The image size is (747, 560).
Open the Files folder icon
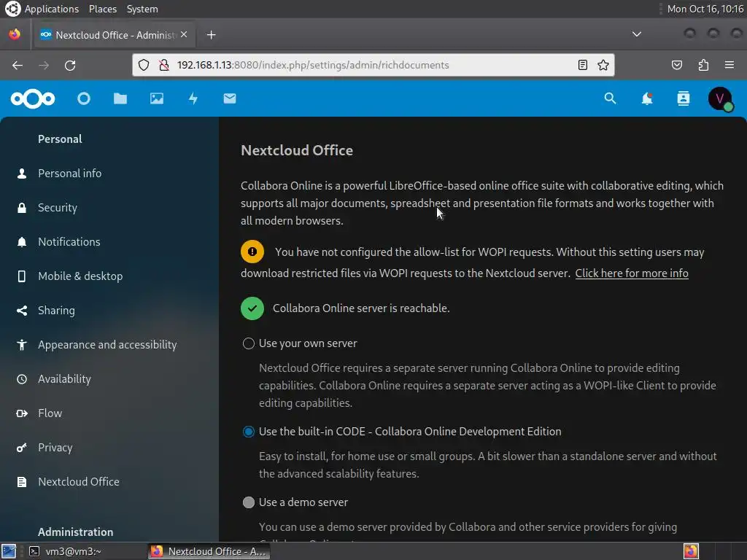tap(120, 98)
